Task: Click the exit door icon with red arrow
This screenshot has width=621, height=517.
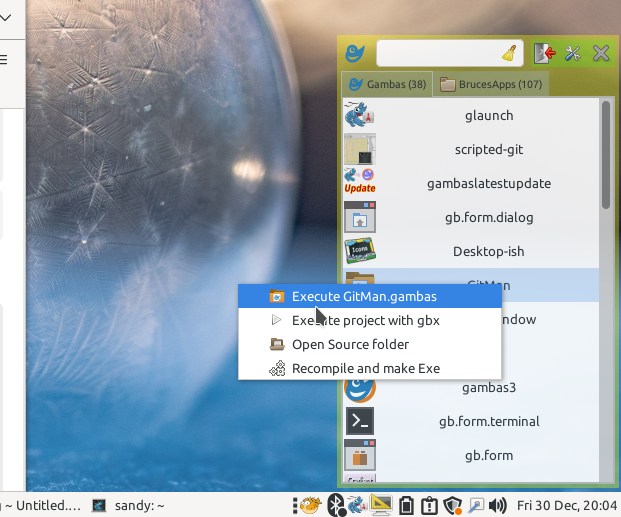Action: [x=543, y=54]
